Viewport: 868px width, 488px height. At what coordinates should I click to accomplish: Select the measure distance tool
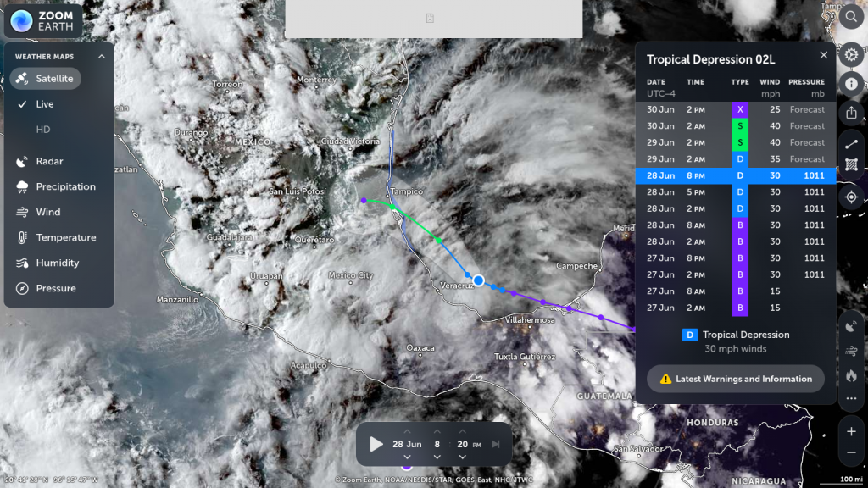[851, 144]
